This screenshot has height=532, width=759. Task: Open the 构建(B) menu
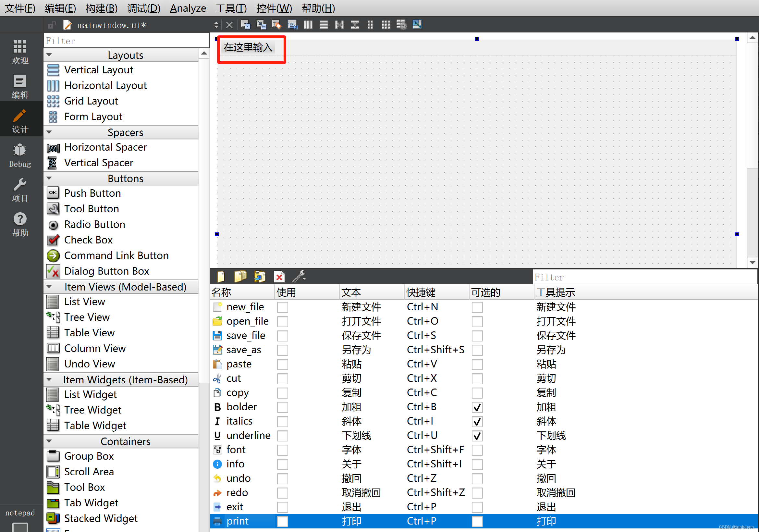point(102,8)
